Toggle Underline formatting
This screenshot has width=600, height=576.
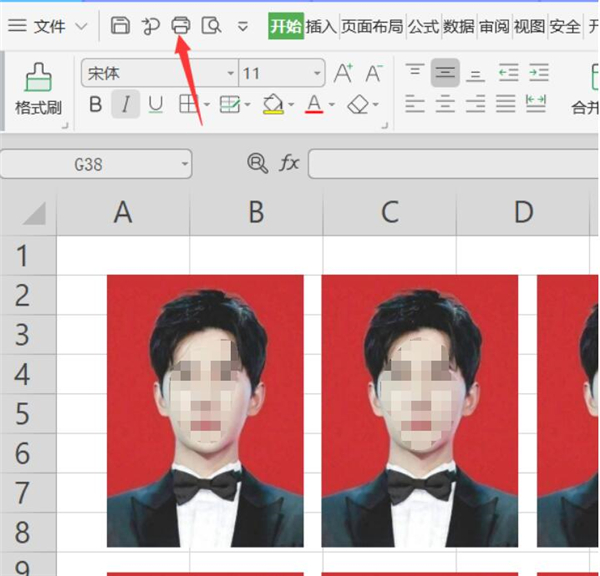click(x=155, y=104)
